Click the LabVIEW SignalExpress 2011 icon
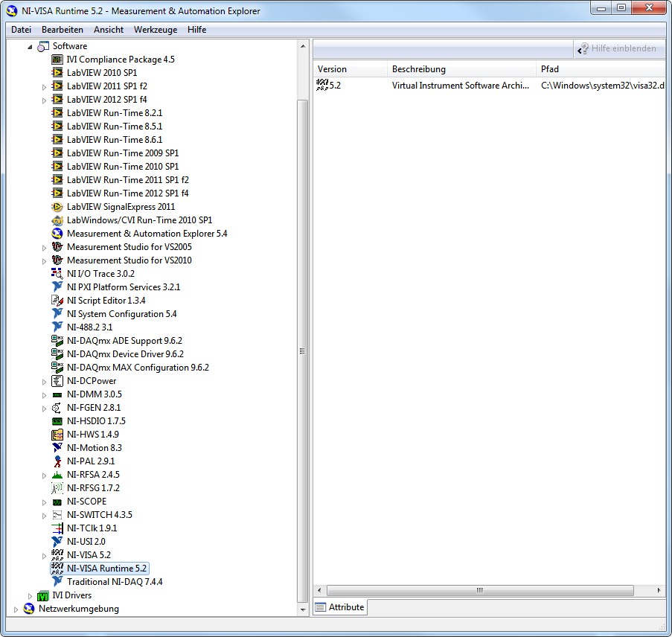The height and width of the screenshot is (637, 672). tap(57, 207)
